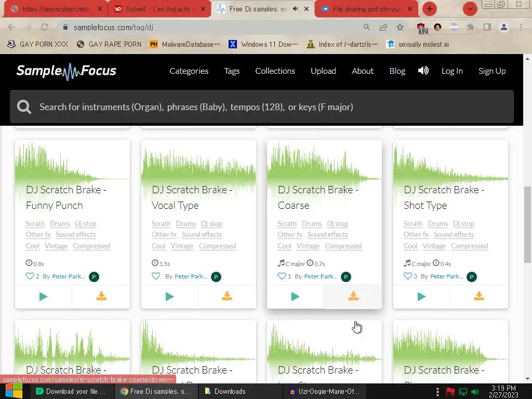
Task: Click the system tray speaker volume icon
Action: [475, 392]
